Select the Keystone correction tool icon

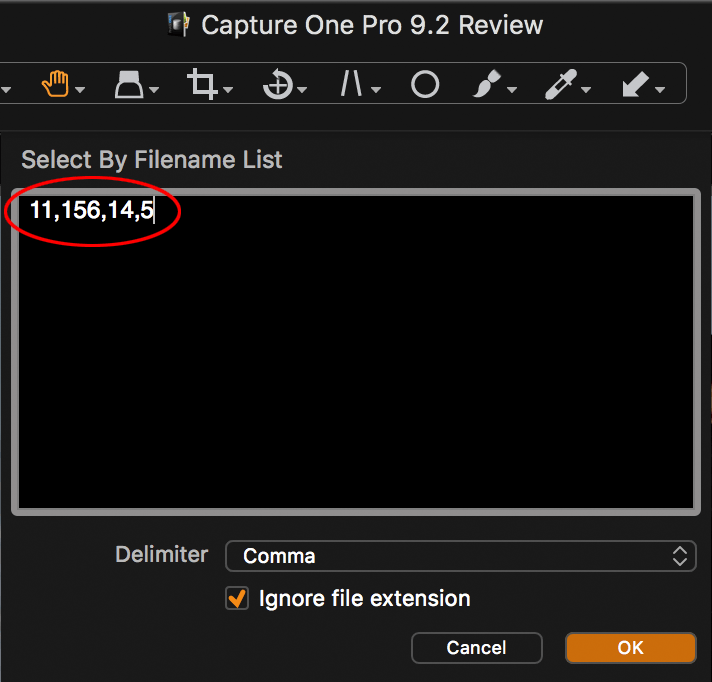[351, 84]
